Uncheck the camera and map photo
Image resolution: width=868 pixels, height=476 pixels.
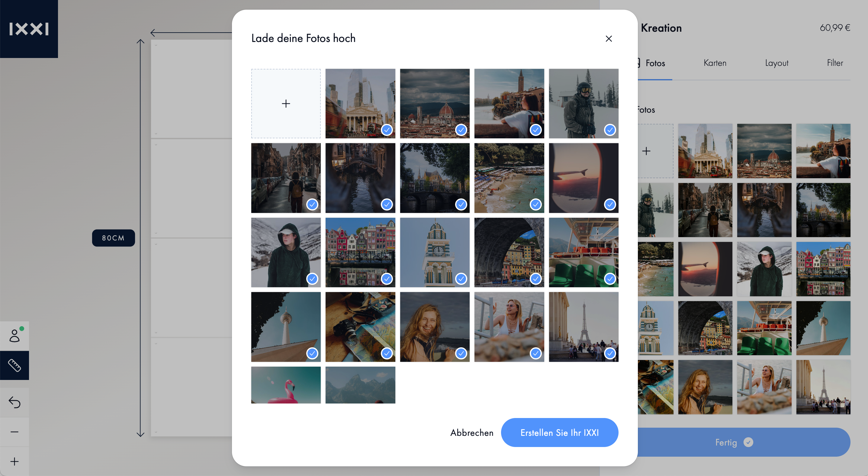pos(387,353)
